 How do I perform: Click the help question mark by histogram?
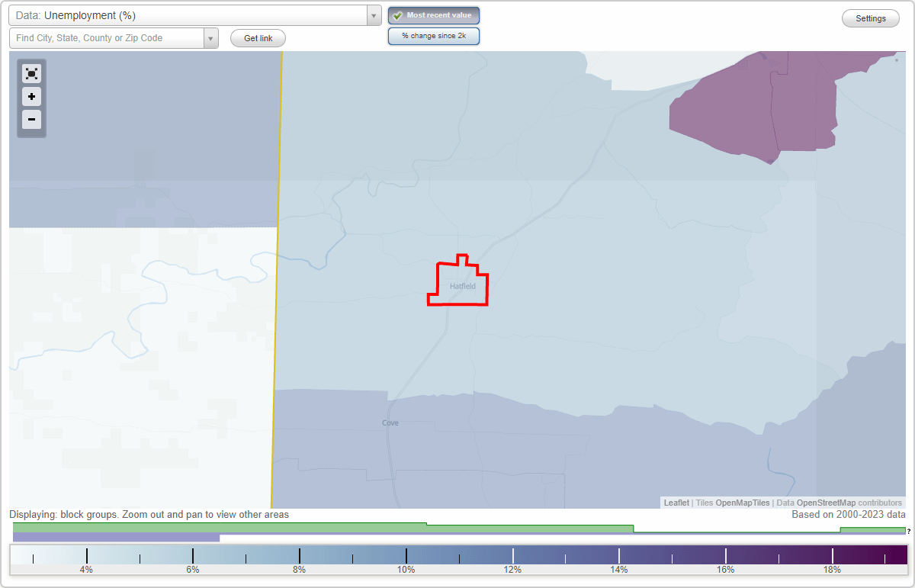point(909,531)
